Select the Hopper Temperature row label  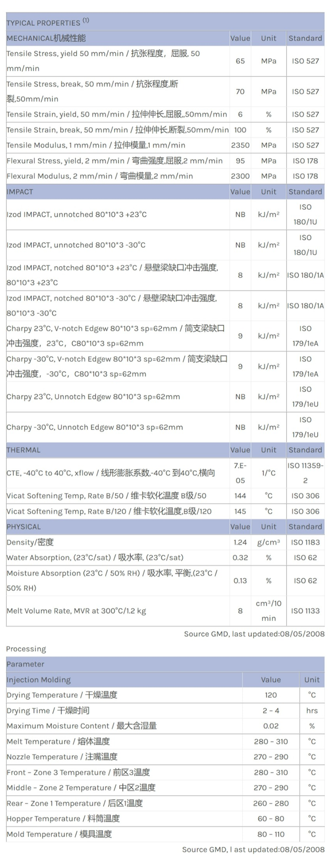coord(63,819)
